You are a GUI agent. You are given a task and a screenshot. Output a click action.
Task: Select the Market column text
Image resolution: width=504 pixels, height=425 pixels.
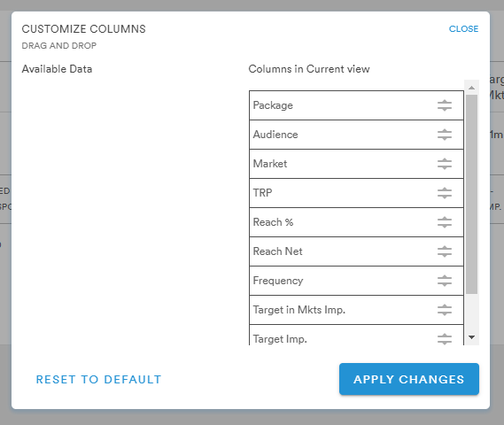click(x=270, y=164)
